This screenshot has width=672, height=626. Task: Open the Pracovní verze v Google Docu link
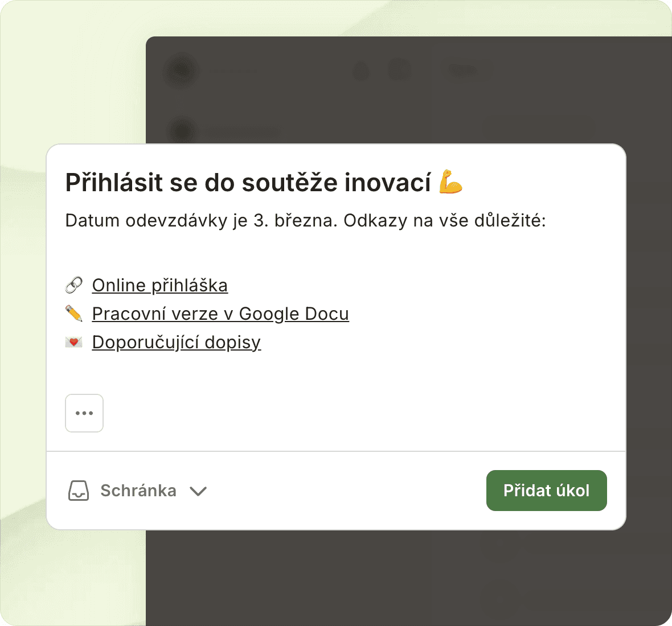pos(220,314)
